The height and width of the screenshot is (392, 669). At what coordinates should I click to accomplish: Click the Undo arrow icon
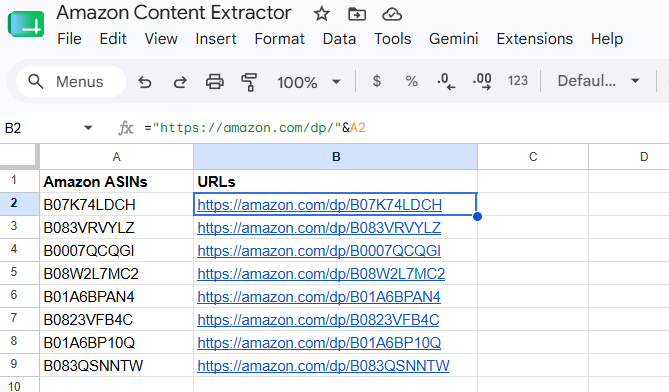[x=145, y=81]
